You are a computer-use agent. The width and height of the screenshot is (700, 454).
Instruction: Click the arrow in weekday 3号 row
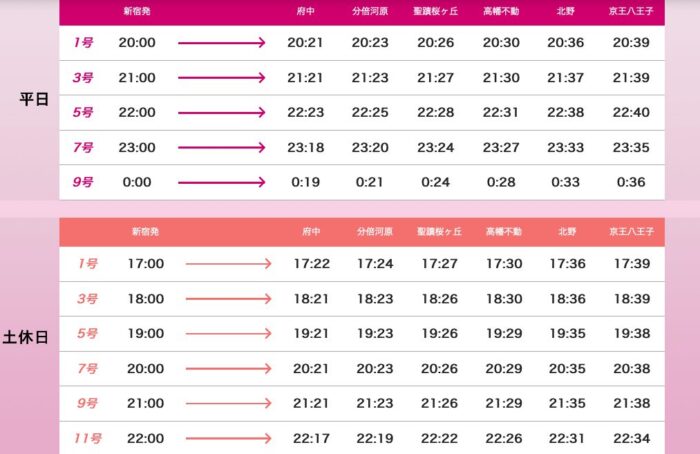221,78
